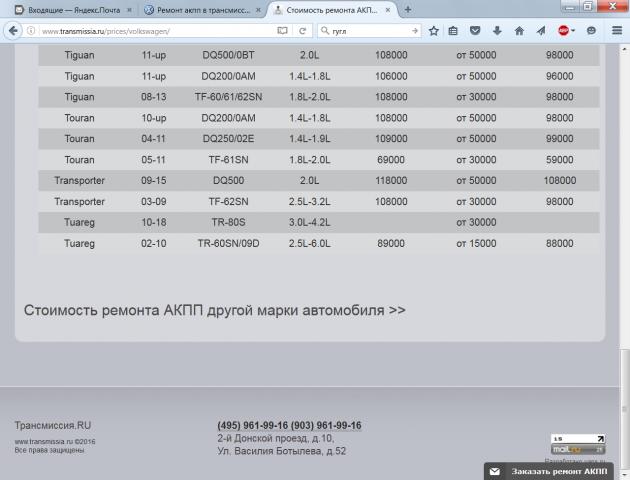The image size is (630, 480).
Task: Click the paper plane send icon
Action: pos(541,31)
